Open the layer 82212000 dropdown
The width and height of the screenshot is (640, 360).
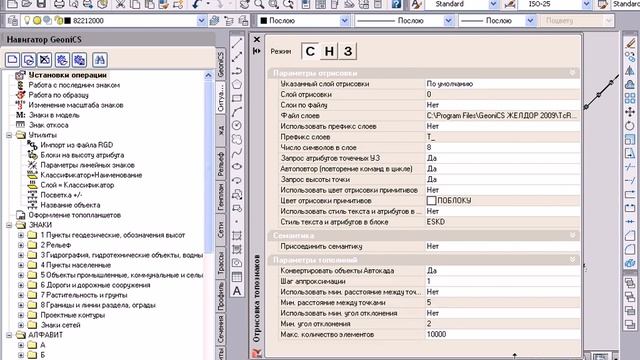(x=201, y=20)
